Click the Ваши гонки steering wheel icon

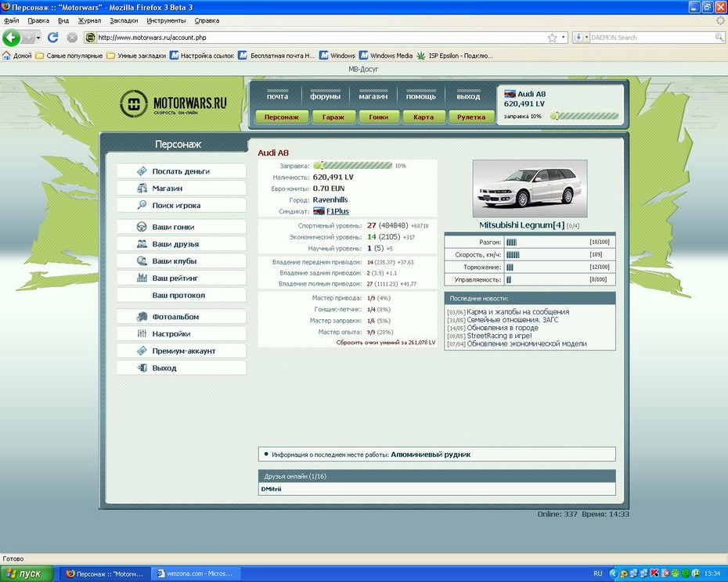click(x=142, y=227)
